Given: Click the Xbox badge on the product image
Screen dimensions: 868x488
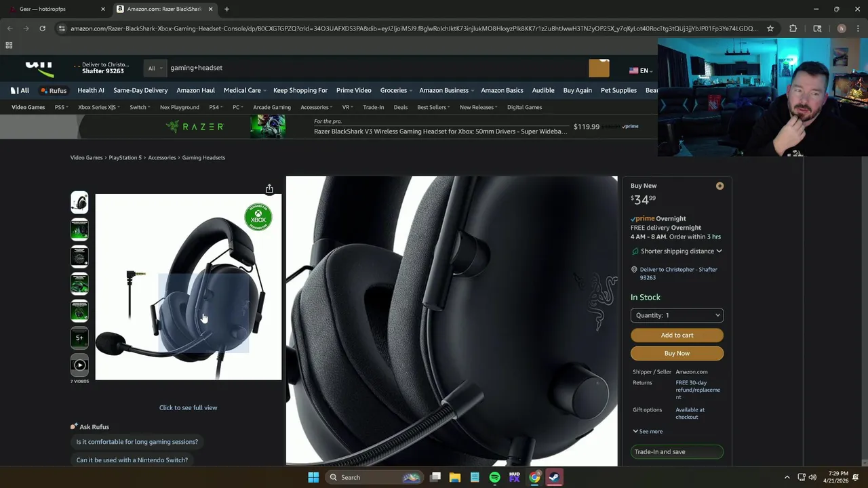Looking at the screenshot, I should [x=258, y=217].
